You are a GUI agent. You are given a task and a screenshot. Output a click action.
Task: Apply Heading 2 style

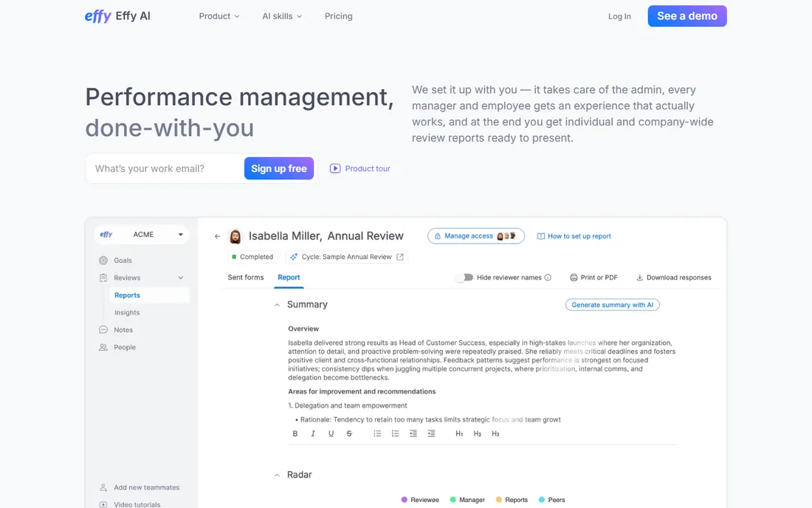(478, 434)
